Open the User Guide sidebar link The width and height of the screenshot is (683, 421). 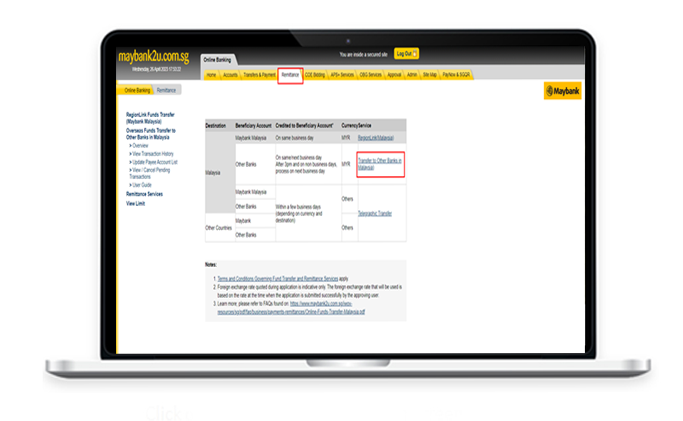(x=140, y=185)
